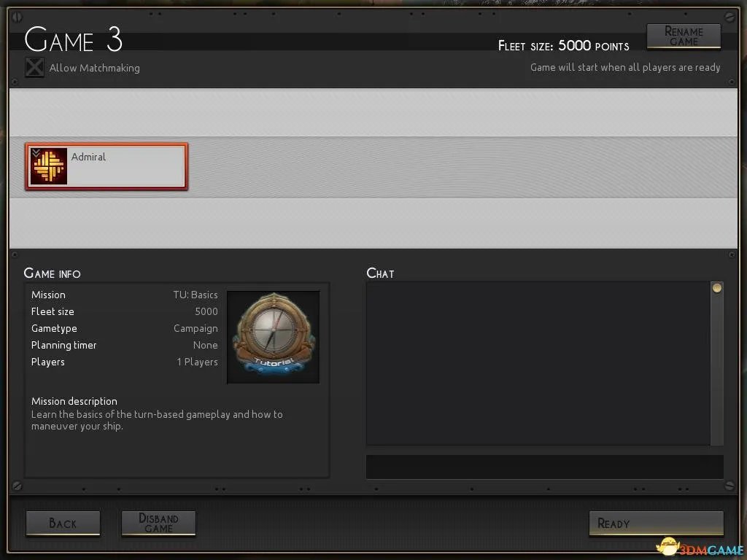Select the empty player row above Admiral
Image resolution: width=747 pixels, height=560 pixels.
tap(373, 112)
